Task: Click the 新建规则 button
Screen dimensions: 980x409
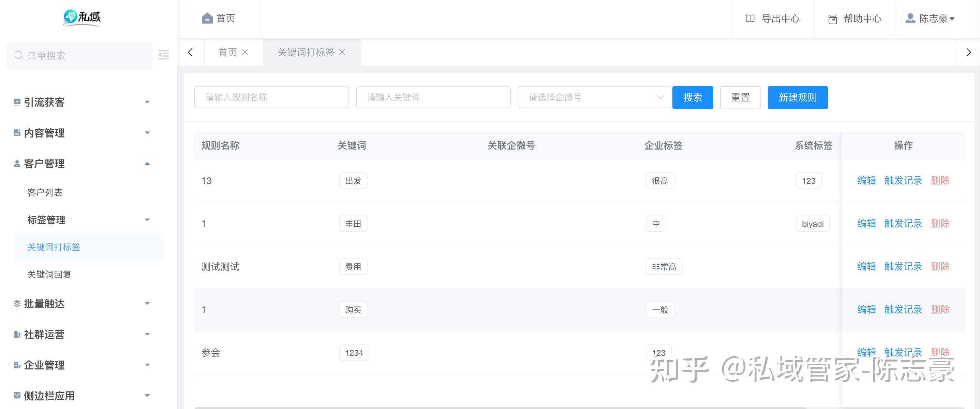Action: point(797,98)
